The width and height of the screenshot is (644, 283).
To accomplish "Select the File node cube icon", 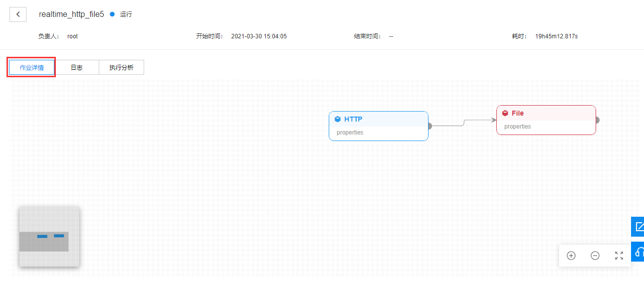I will tap(505, 113).
